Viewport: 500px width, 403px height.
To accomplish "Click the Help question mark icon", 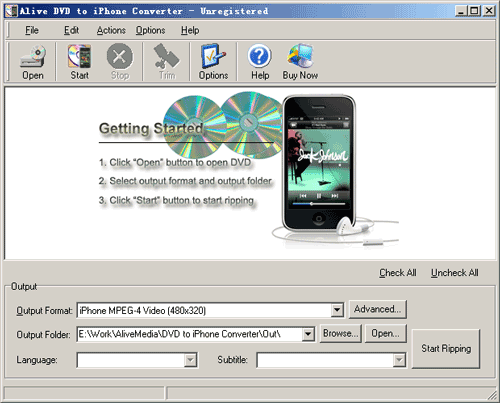I will [x=259, y=56].
